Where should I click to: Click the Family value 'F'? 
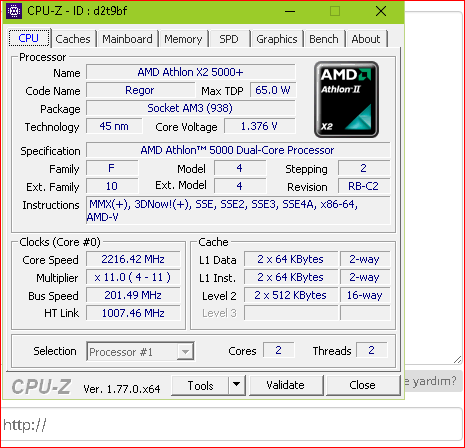click(x=112, y=168)
